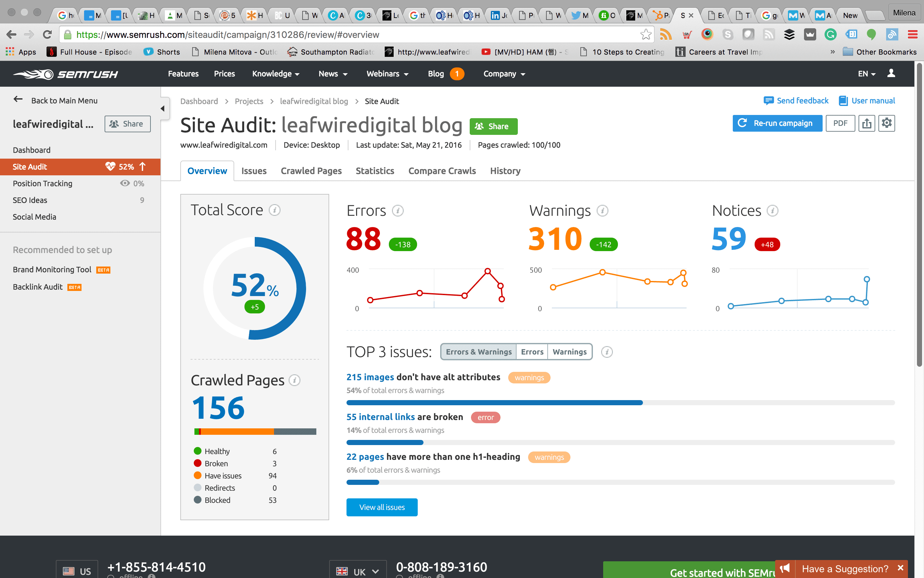This screenshot has width=924, height=578.
Task: Click the megaphone suggestion icon
Action: [785, 568]
